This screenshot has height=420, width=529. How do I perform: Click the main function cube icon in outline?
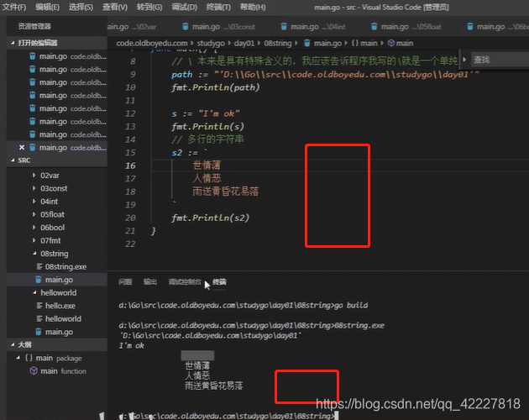tap(34, 371)
